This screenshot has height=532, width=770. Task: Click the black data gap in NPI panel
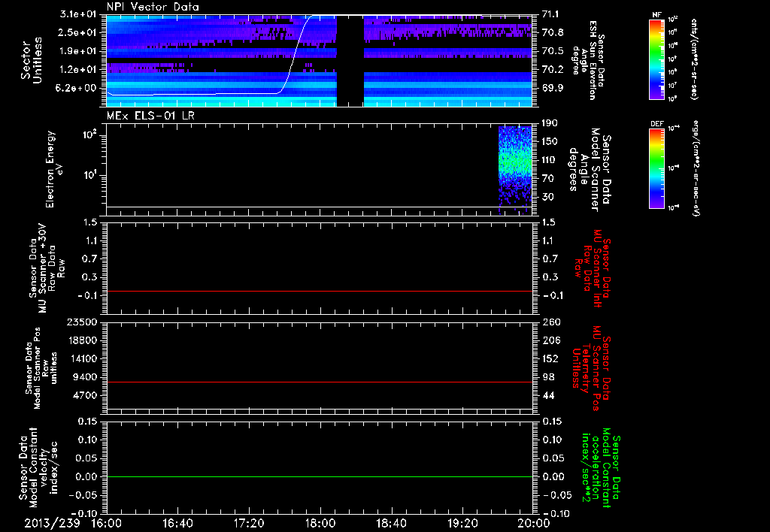[x=350, y=60]
